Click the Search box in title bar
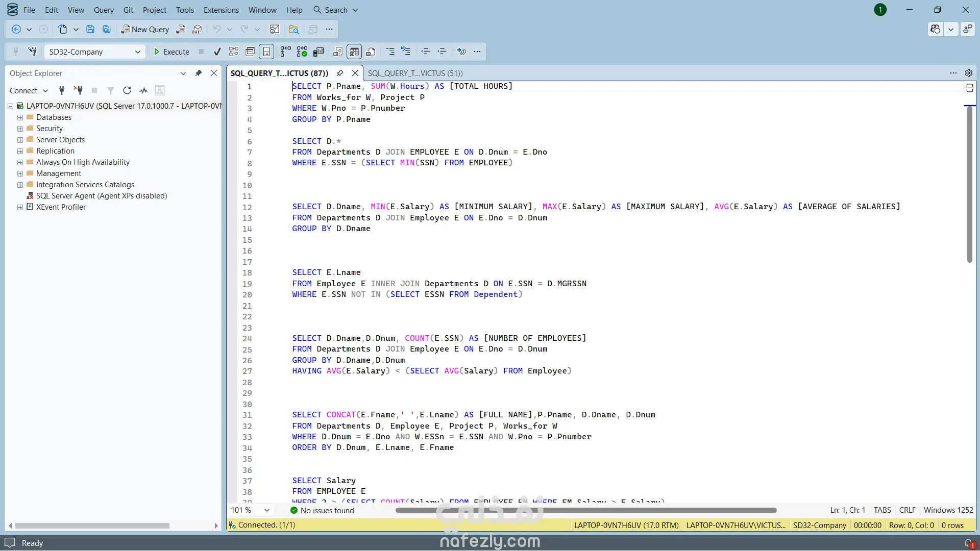This screenshot has height=551, width=980. point(336,10)
